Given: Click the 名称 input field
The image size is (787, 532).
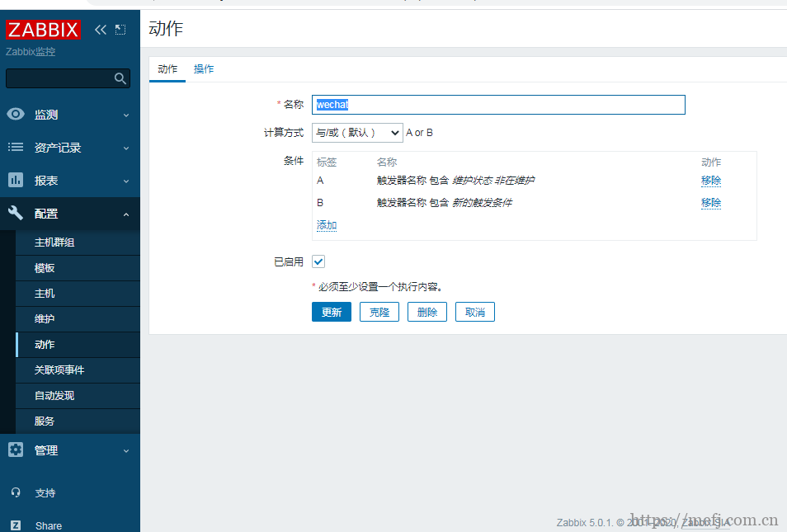Looking at the screenshot, I should click(499, 105).
